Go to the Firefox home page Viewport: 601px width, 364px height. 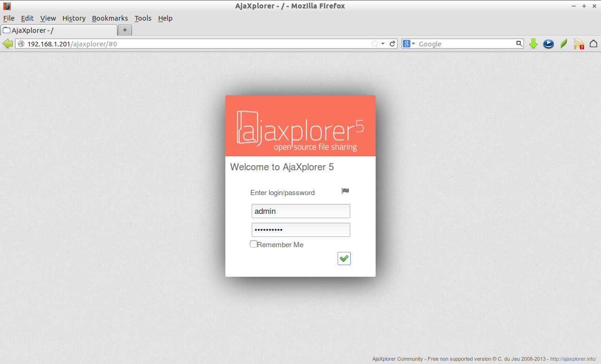593,44
